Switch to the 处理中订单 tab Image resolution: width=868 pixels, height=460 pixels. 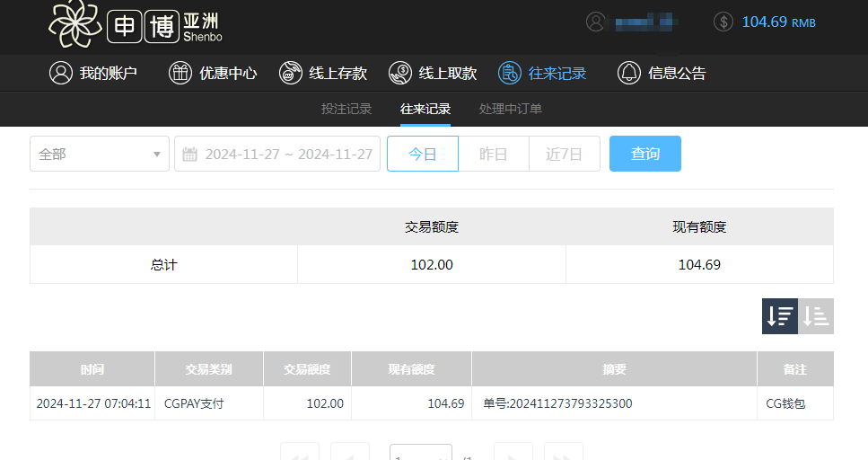coord(510,109)
